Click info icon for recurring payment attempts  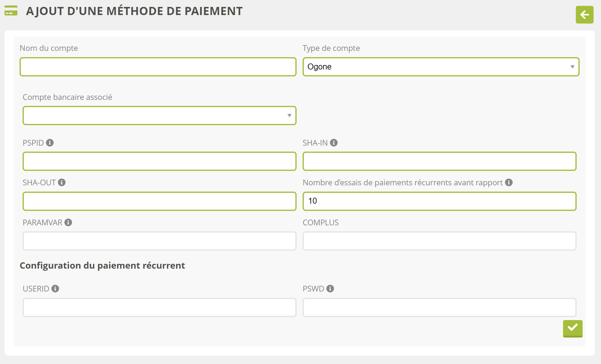[x=509, y=182]
